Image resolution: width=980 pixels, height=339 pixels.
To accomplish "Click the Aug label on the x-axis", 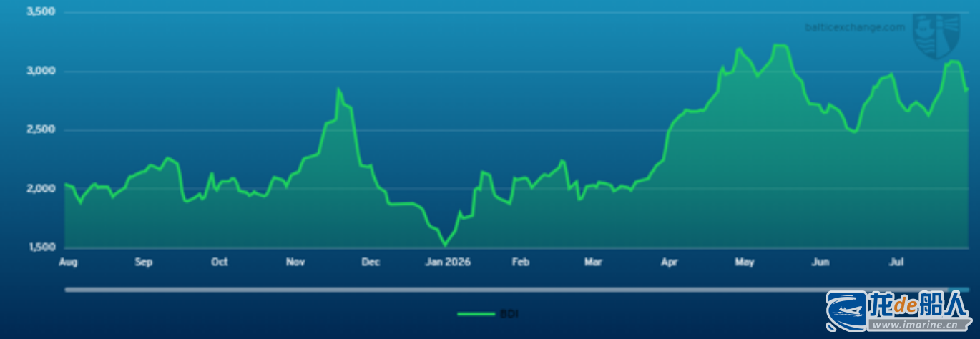I will point(68,262).
